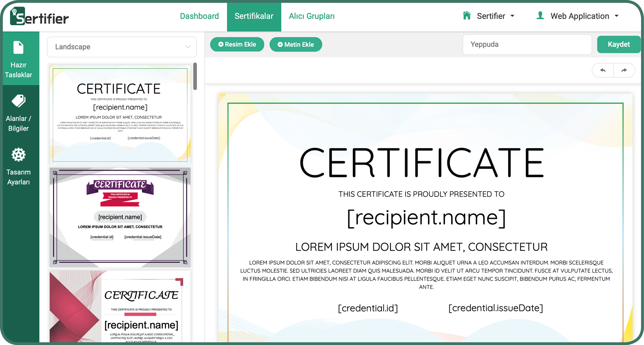Click the Metin Ekle button

296,44
